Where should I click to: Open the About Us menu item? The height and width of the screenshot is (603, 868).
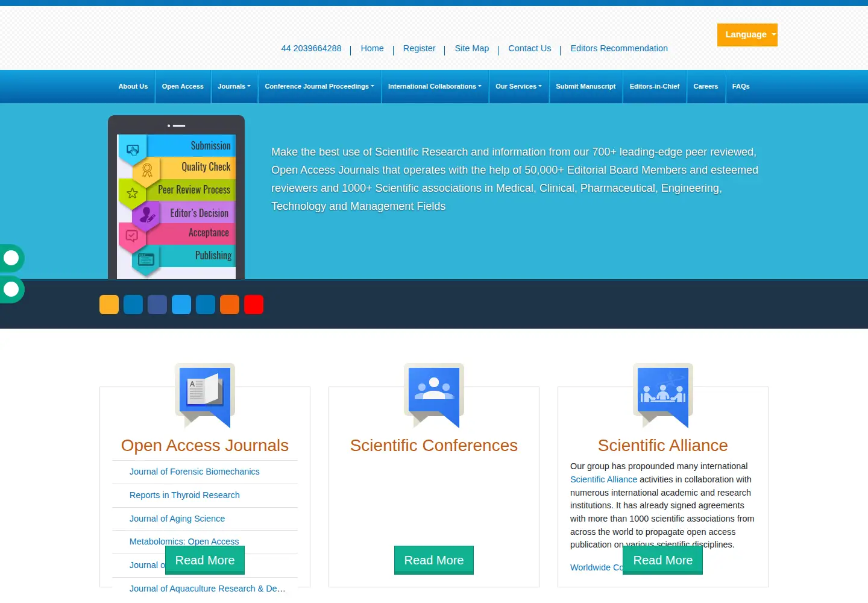133,86
